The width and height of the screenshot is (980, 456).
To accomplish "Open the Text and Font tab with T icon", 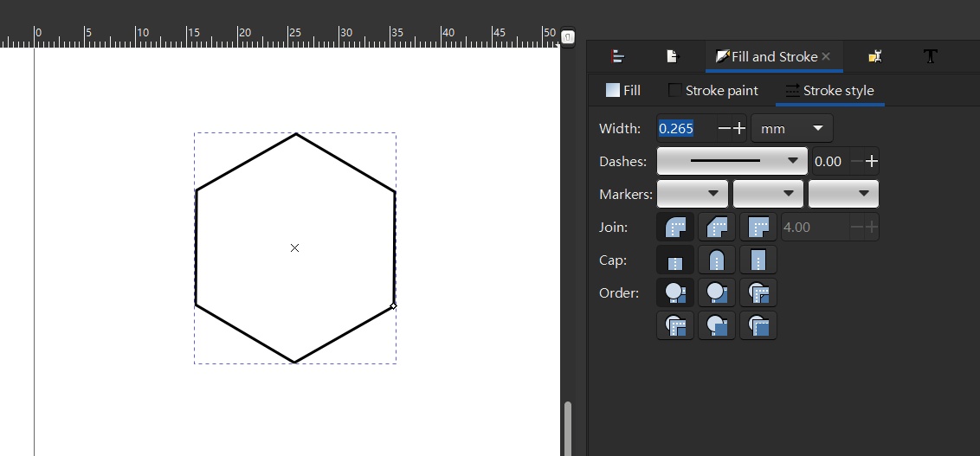I will pyautogui.click(x=931, y=56).
